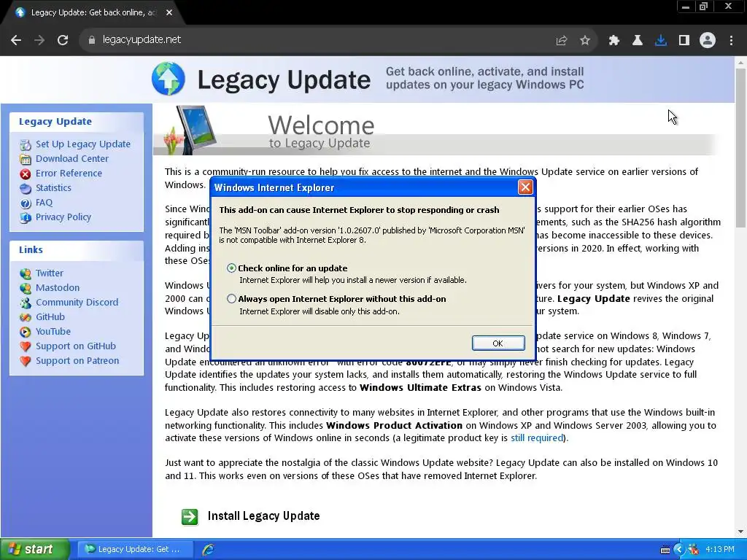Click the on-screen keyboard tray icon

pos(665,550)
